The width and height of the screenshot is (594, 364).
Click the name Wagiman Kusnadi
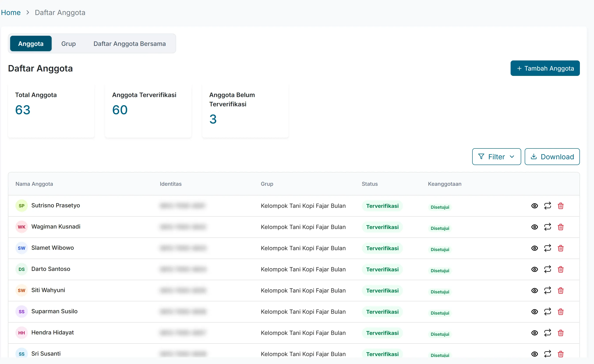[x=56, y=227]
